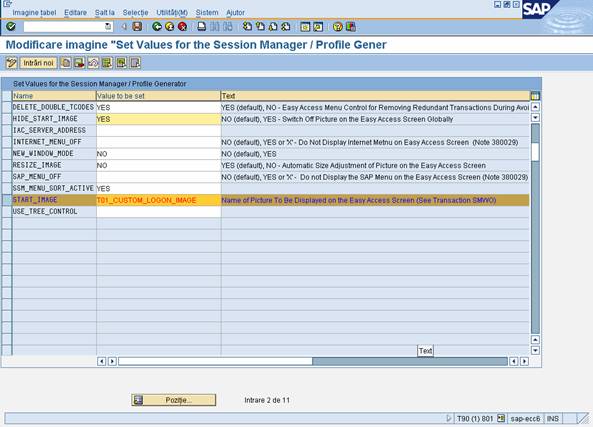Click the Create New Session icon
593x427 pixels.
(305, 26)
